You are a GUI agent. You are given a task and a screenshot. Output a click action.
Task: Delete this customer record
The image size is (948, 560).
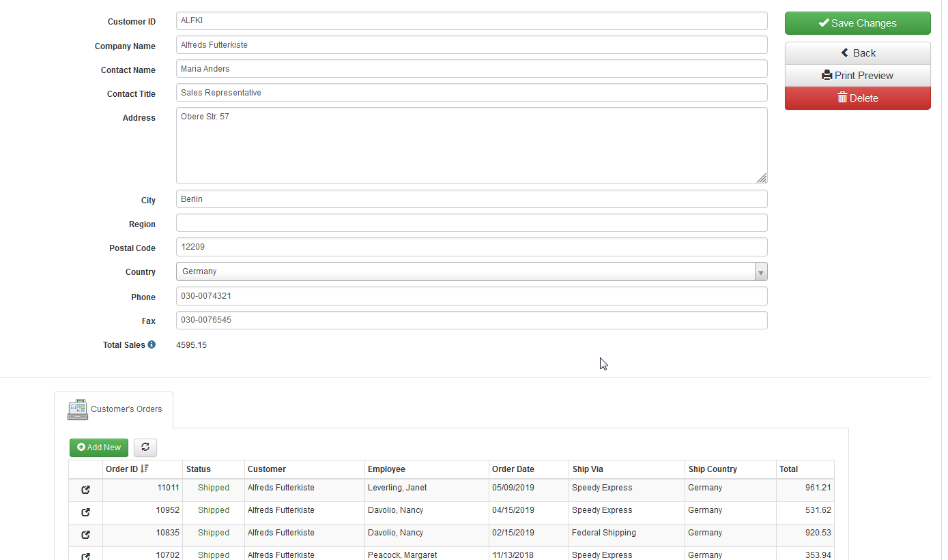pyautogui.click(x=857, y=98)
